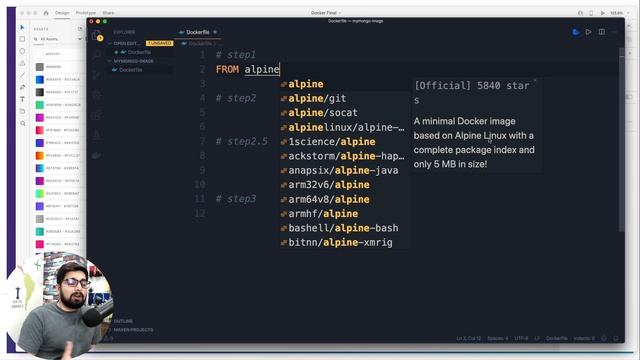This screenshot has height=360, width=640.
Task: Place cursor in the '# step2' comment line
Action: pyautogui.click(x=236, y=98)
